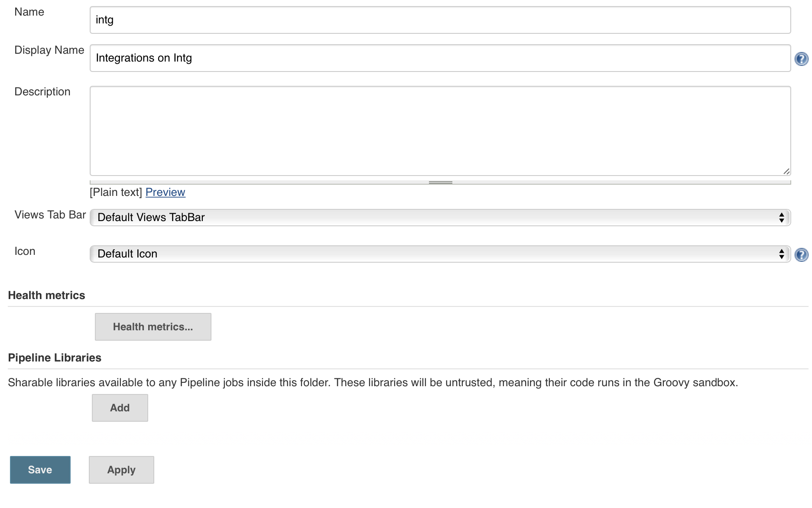Save the folder configuration
Viewport: 812px width, 508px height.
pos(40,470)
